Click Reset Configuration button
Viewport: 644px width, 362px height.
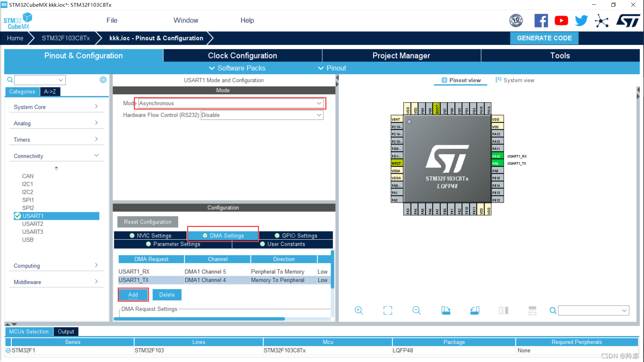pyautogui.click(x=148, y=222)
